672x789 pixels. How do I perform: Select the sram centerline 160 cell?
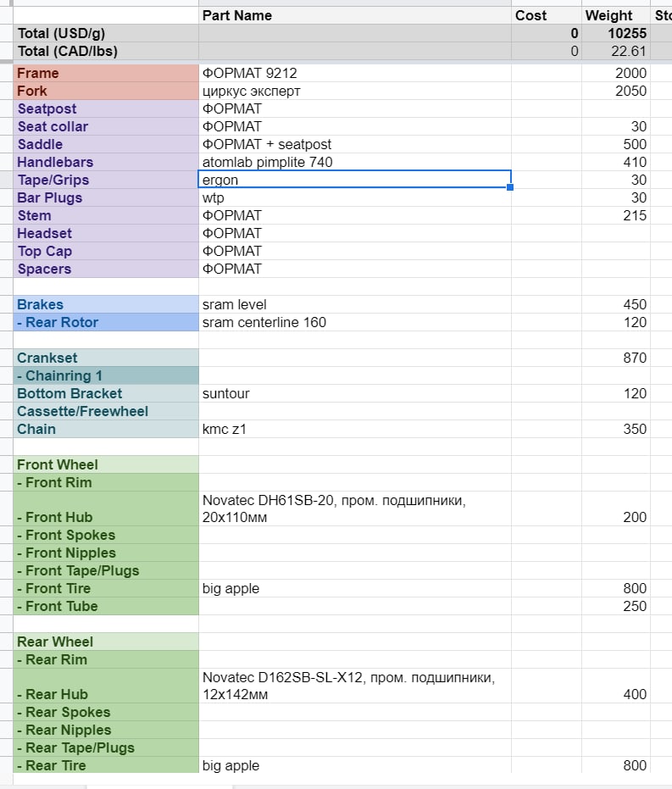click(x=354, y=323)
